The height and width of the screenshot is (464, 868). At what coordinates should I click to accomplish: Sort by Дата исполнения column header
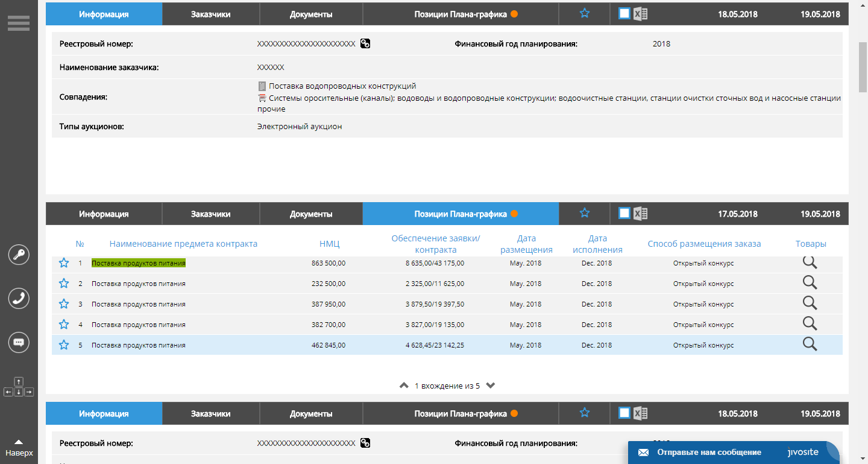(597, 244)
